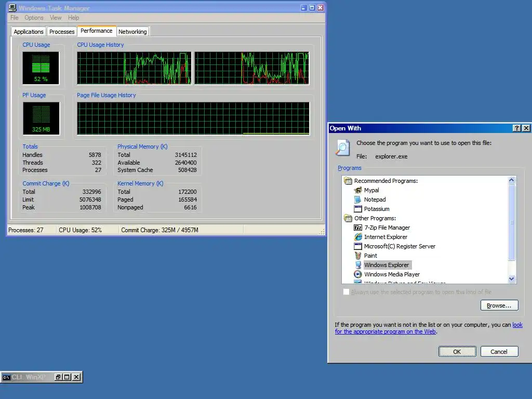Confirm with the OK button
This screenshot has width=532, height=399.
click(457, 352)
